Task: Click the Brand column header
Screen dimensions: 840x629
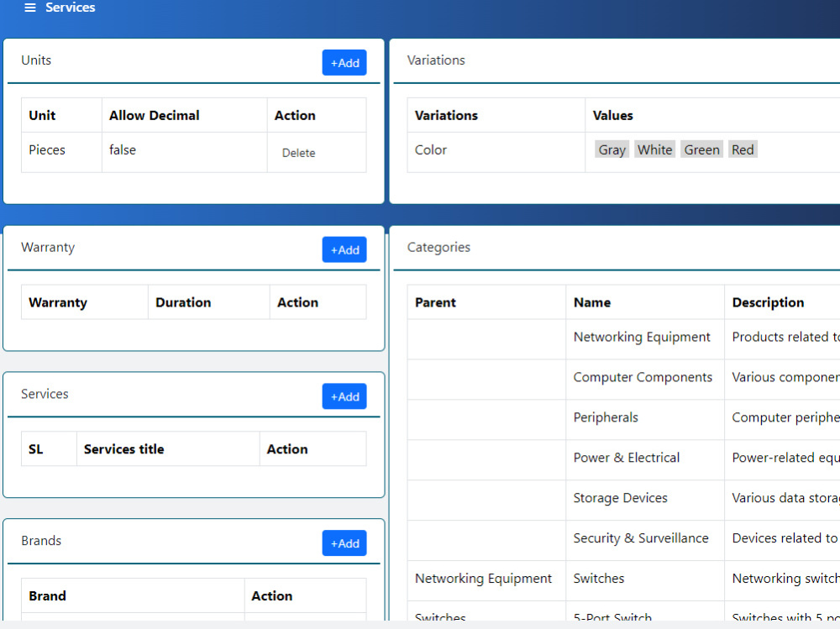Action: click(133, 595)
